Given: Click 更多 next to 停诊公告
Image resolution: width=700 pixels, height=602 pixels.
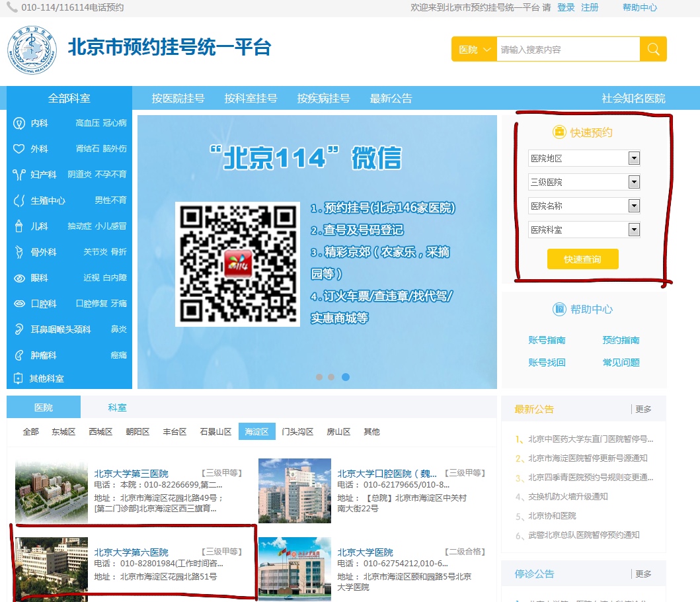Looking at the screenshot, I should tap(643, 574).
